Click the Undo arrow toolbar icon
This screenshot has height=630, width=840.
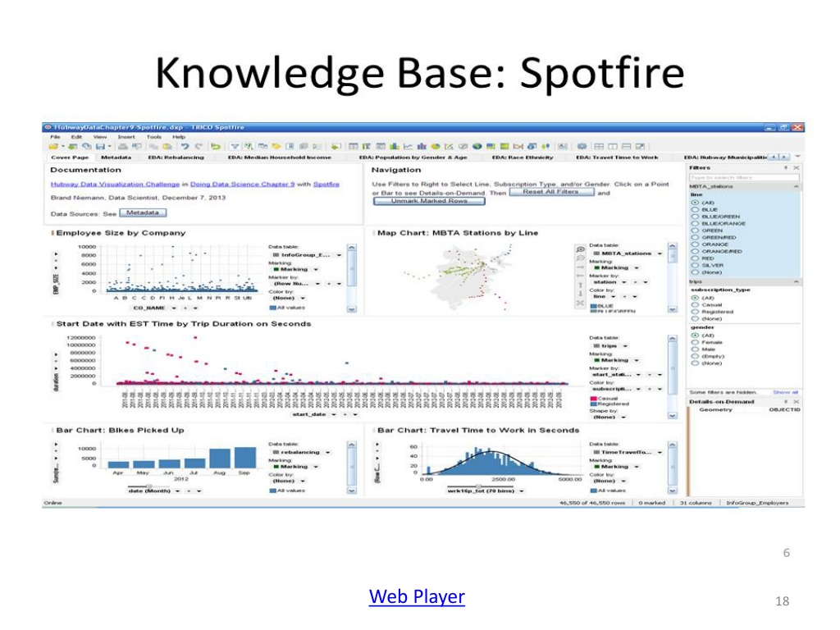pyautogui.click(x=185, y=146)
